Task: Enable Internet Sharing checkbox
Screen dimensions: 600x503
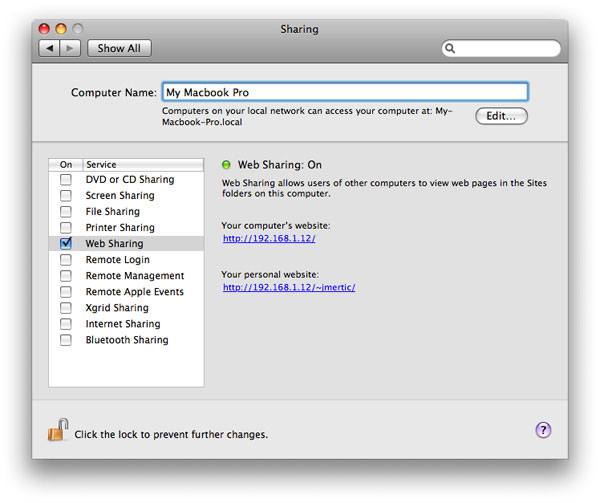Action: [x=66, y=324]
